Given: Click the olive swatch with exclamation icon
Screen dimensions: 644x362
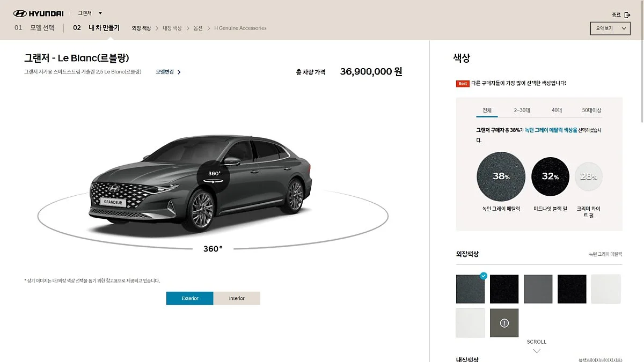Looking at the screenshot, I should click(x=504, y=323).
